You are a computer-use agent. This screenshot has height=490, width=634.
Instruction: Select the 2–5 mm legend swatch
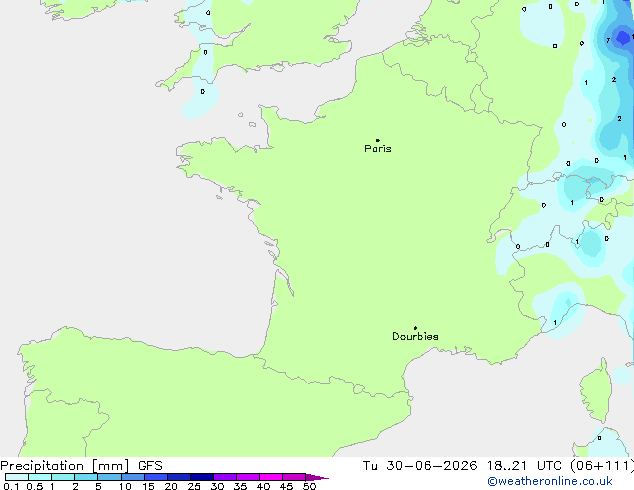[x=86, y=477]
